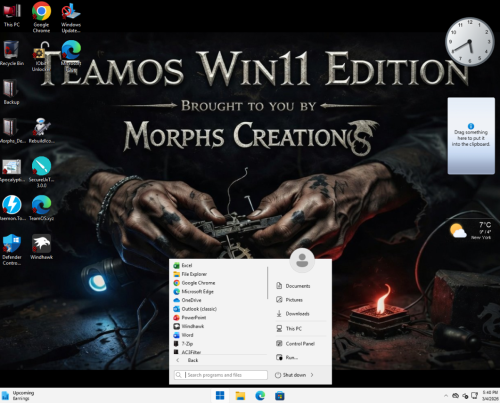Launch the Daemon Tools lightning desktop icon

pyautogui.click(x=12, y=208)
